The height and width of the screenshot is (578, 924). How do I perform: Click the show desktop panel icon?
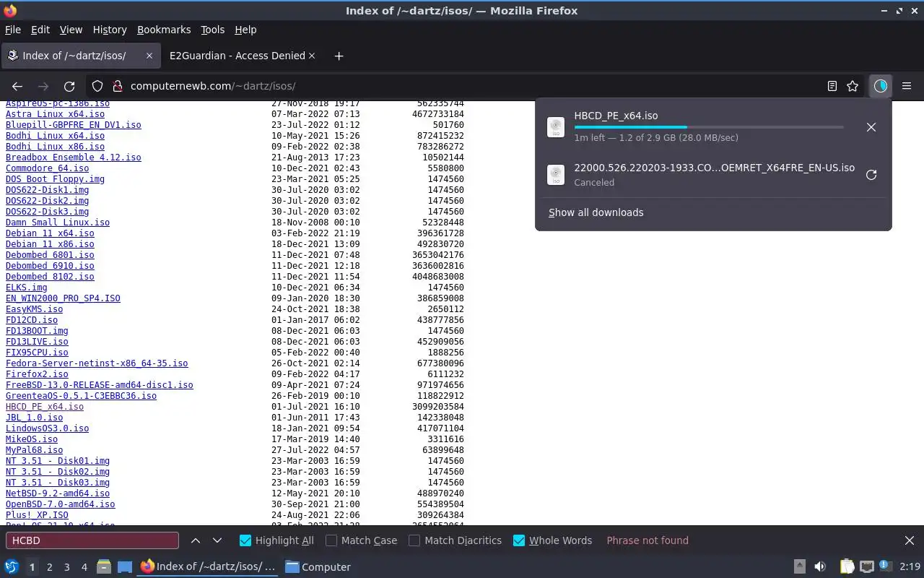125,567
